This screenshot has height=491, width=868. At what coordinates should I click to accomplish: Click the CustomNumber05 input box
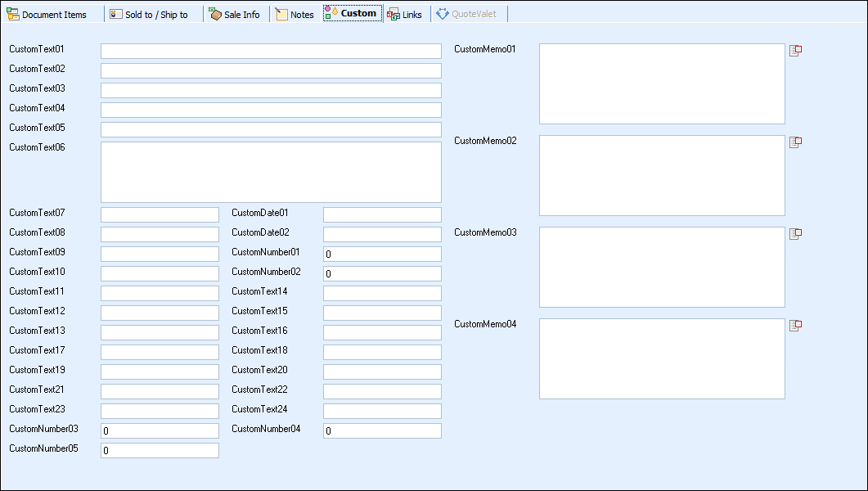pyautogui.click(x=160, y=451)
